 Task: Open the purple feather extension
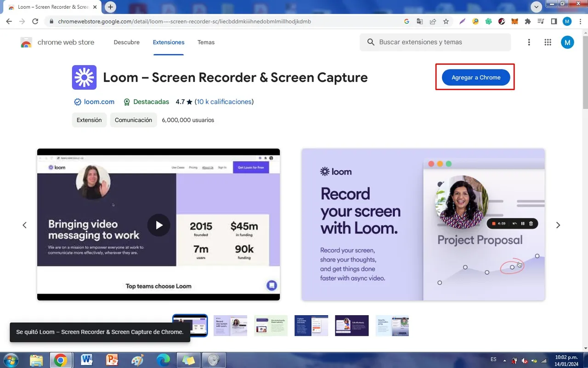tap(462, 21)
